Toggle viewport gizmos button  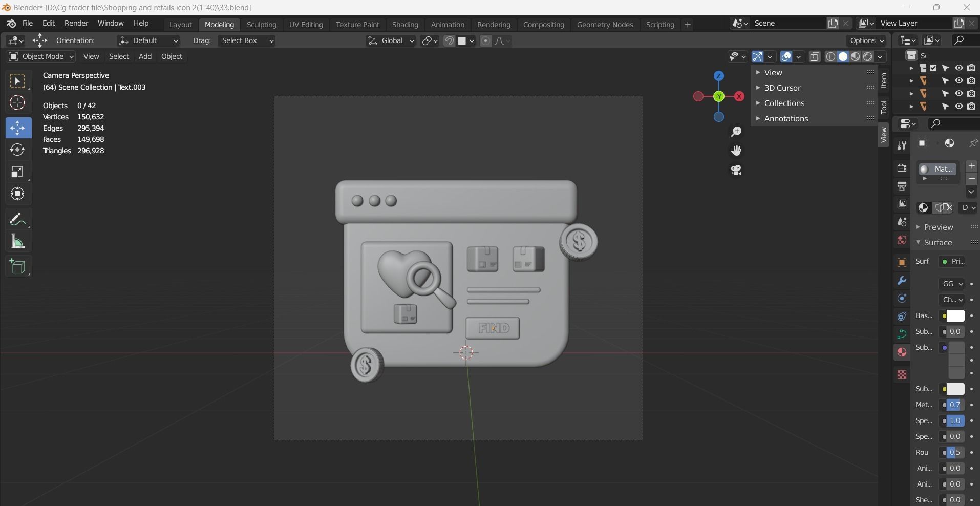point(757,57)
